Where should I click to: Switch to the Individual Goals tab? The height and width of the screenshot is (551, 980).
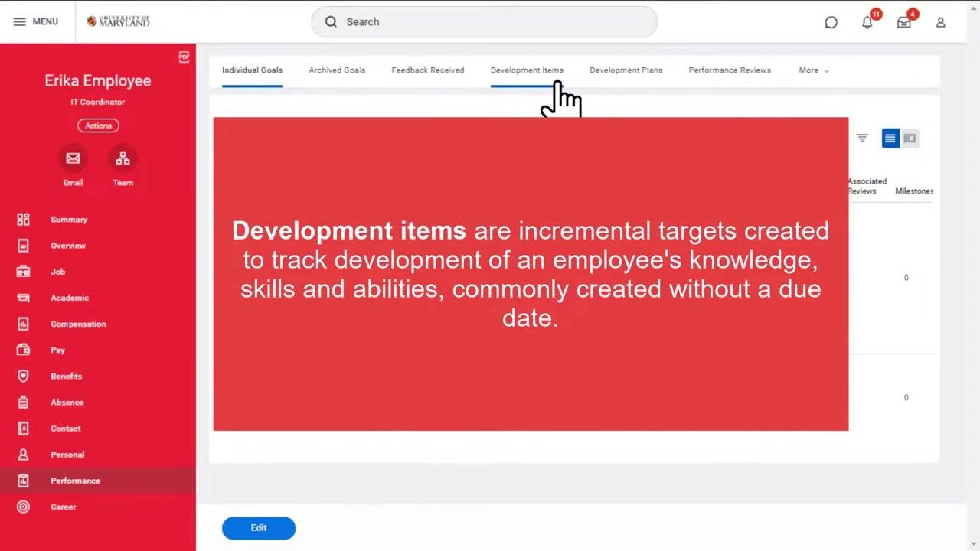click(252, 70)
